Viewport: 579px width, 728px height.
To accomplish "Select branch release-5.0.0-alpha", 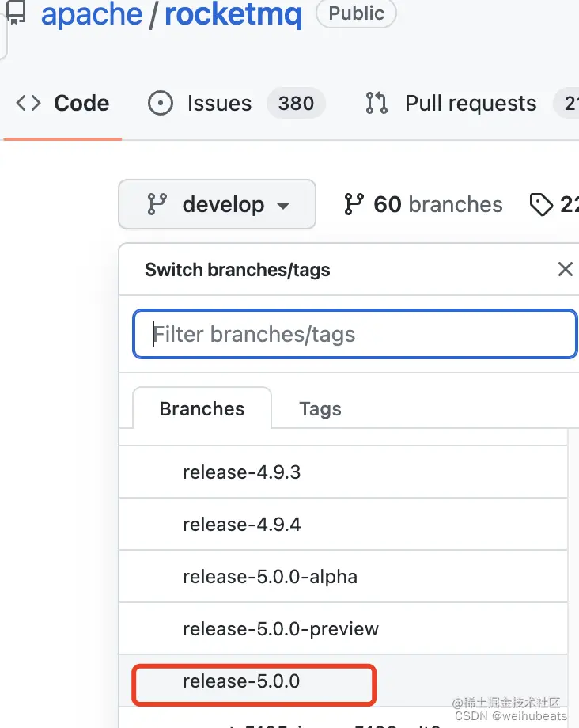I will click(343, 577).
